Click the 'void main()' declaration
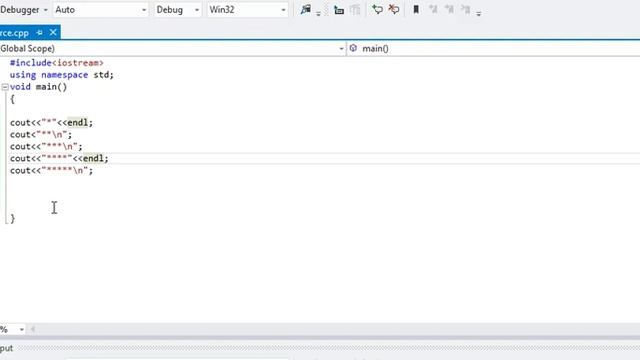The image size is (640, 360). tap(38, 87)
